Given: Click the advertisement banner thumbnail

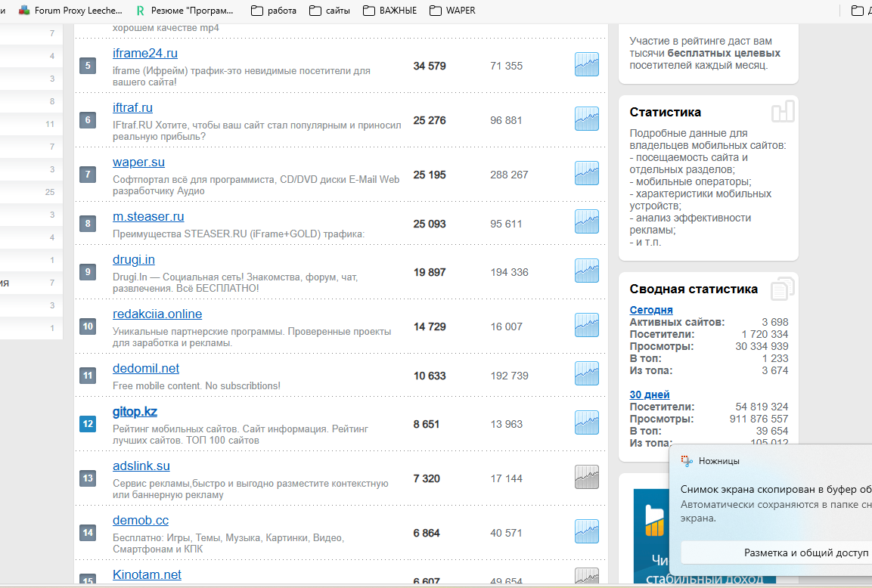Looking at the screenshot, I should 652,538.
